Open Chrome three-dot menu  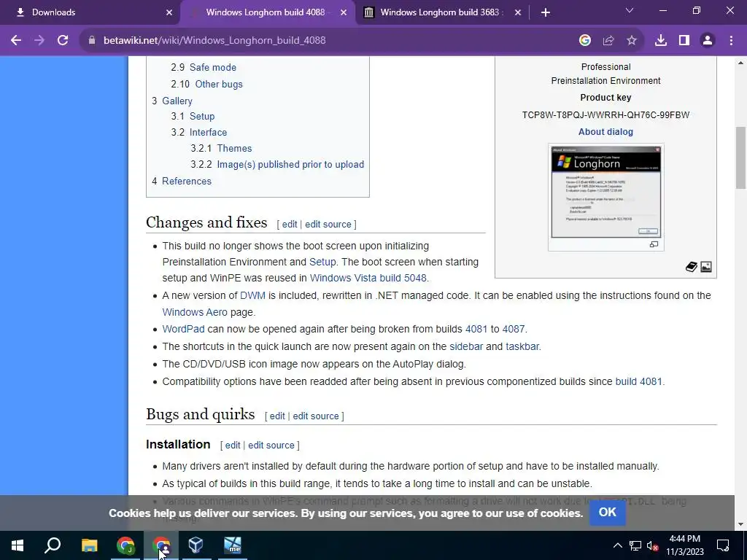(731, 41)
